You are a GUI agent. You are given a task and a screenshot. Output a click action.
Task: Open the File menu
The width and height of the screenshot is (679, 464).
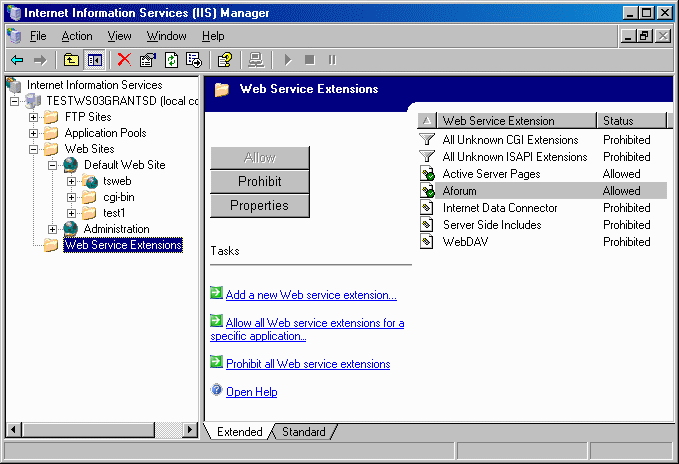(38, 36)
